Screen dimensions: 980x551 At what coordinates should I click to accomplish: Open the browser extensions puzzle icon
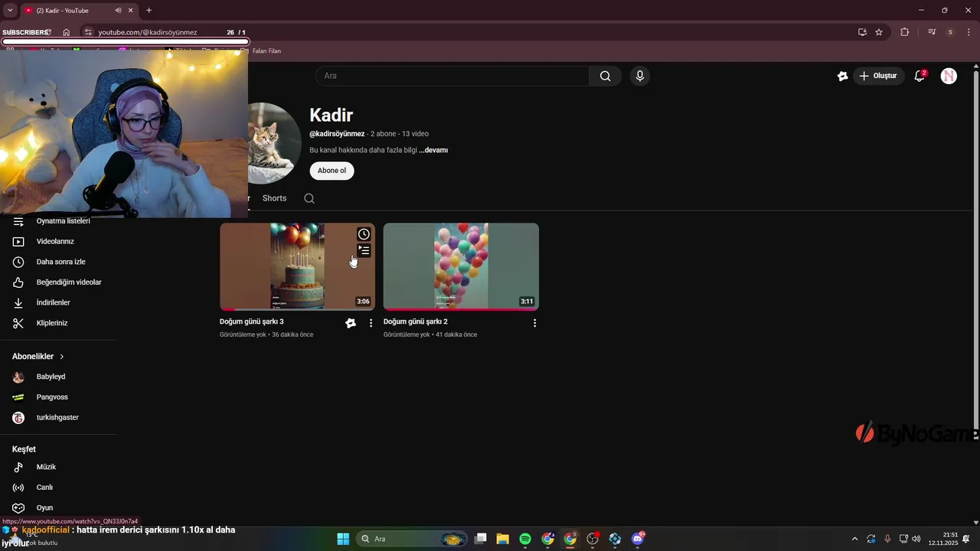[905, 32]
